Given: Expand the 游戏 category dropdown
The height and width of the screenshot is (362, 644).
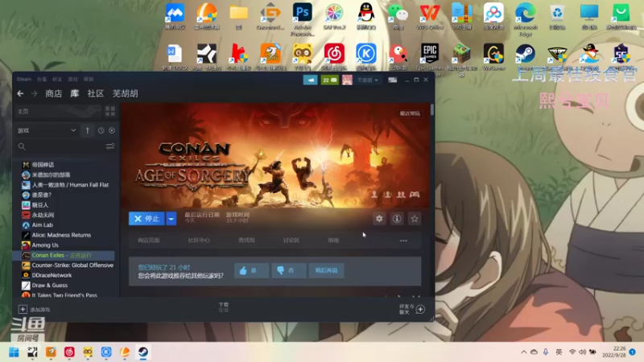Looking at the screenshot, I should click(47, 130).
